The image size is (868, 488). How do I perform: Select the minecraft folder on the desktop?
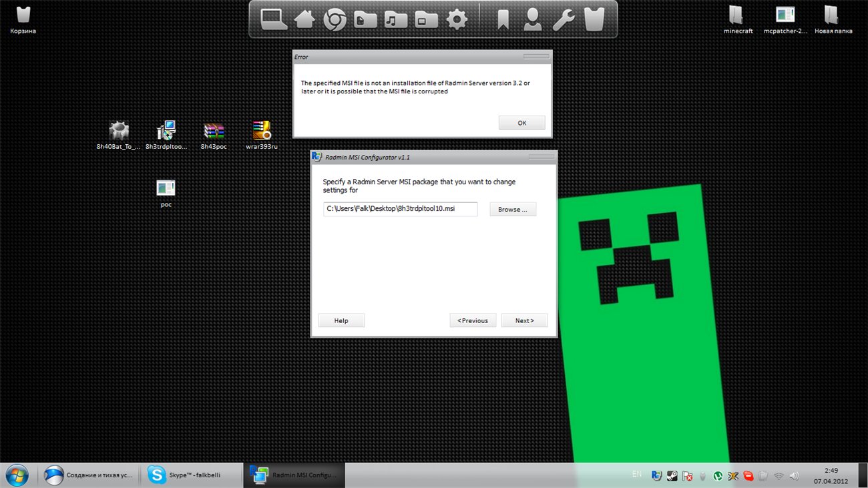click(738, 20)
